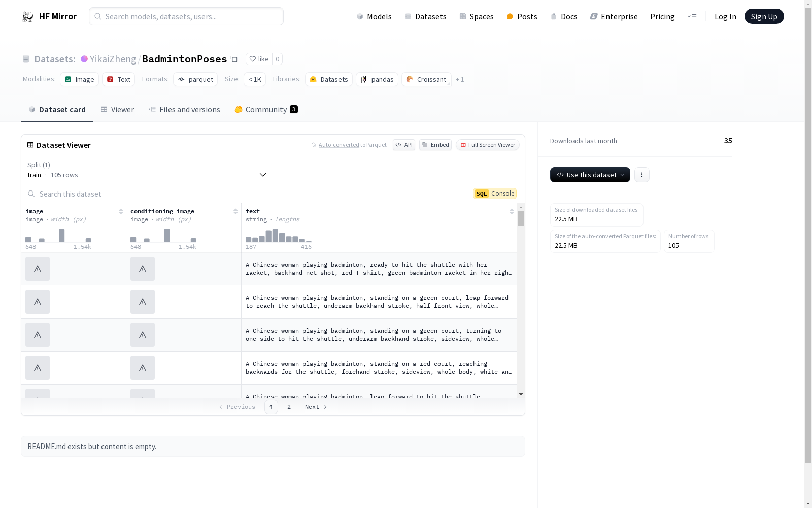Open the SQL Console
812x508 pixels.
495,194
